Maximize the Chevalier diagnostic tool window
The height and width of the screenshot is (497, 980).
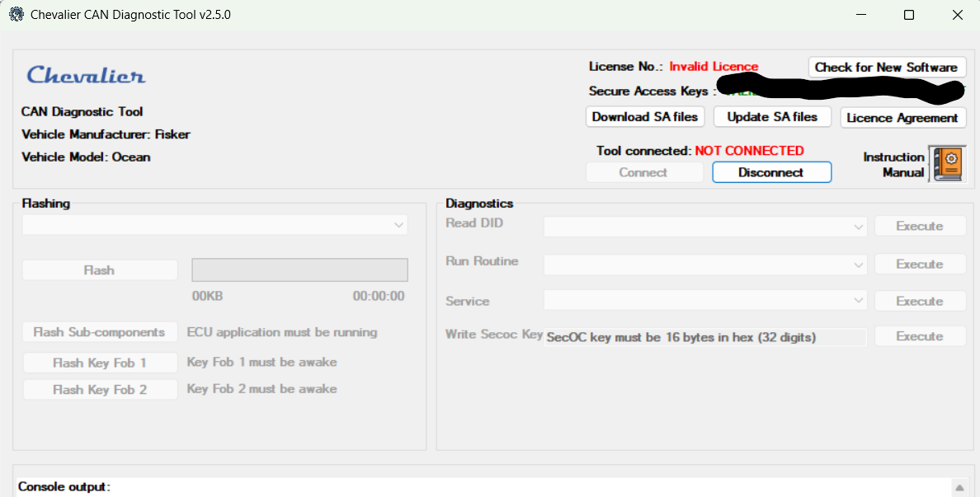(x=908, y=15)
